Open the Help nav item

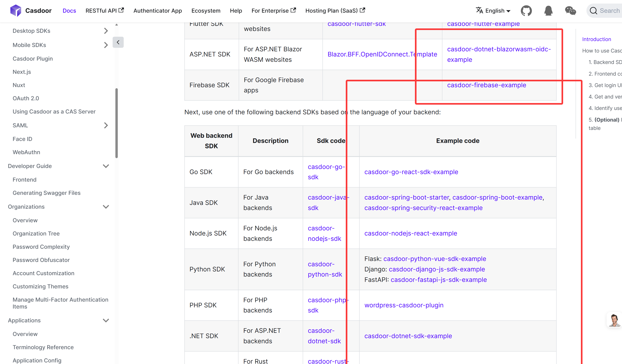(x=236, y=11)
